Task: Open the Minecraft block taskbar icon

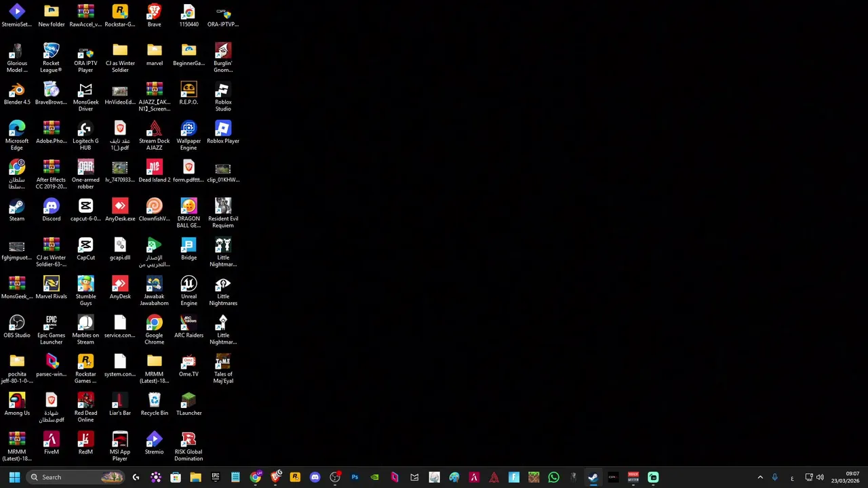Action: coord(534,477)
